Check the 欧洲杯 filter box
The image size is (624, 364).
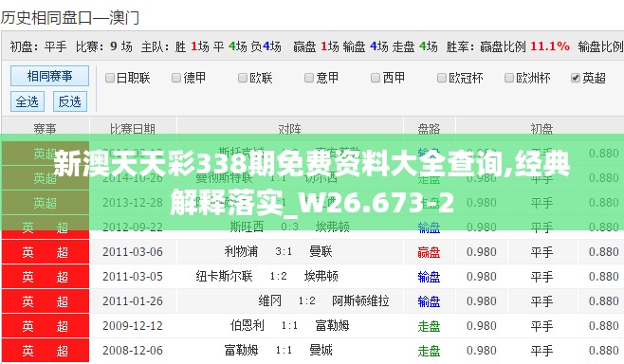[509, 78]
